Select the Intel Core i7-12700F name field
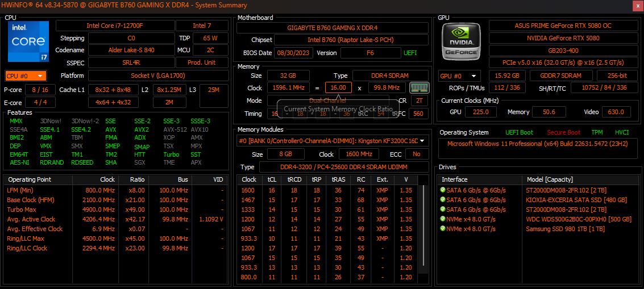Image resolution: width=644 pixels, height=289 pixels. [115, 26]
